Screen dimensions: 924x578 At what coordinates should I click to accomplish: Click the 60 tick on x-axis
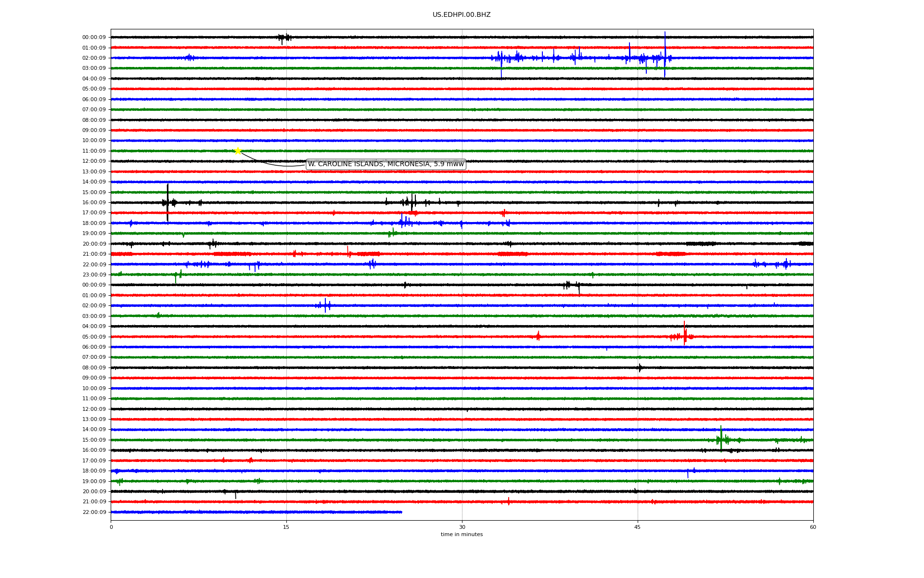813,527
